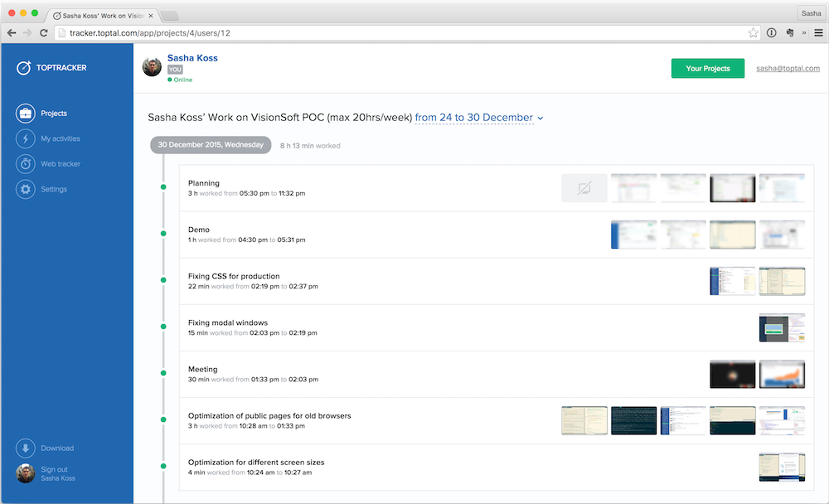Click the '8 h 13 min worked' text
The image size is (829, 504).
(x=310, y=145)
